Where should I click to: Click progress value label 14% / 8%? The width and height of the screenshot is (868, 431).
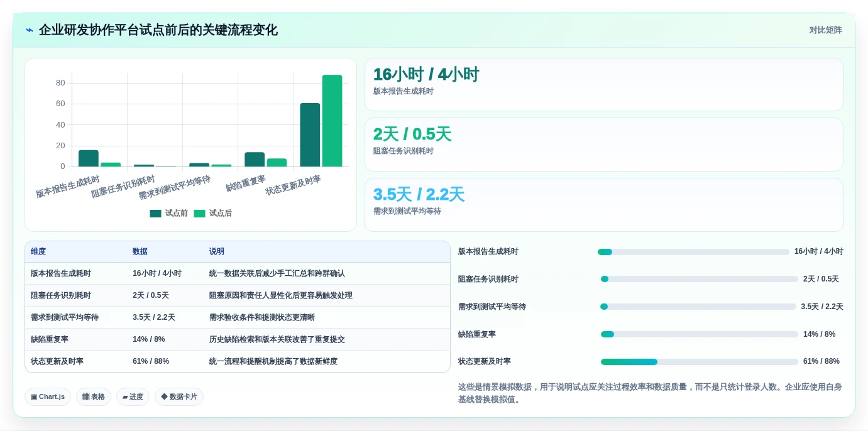(820, 334)
